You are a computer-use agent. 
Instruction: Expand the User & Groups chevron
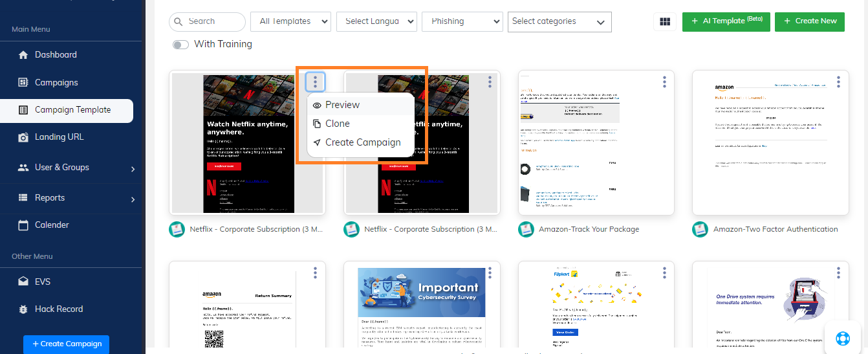pyautogui.click(x=133, y=169)
